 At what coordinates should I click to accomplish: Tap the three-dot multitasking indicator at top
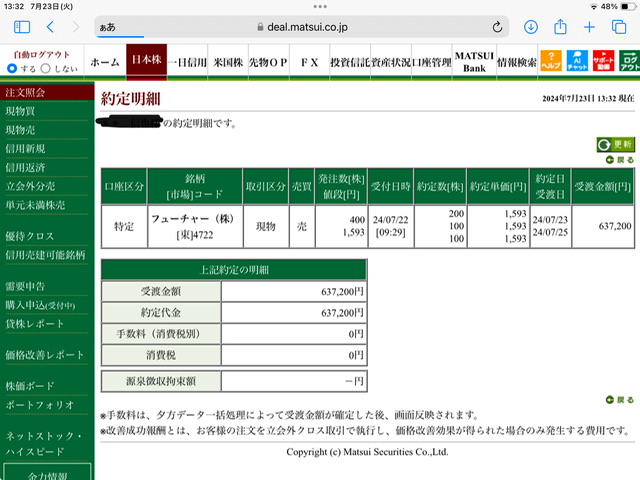[320, 7]
